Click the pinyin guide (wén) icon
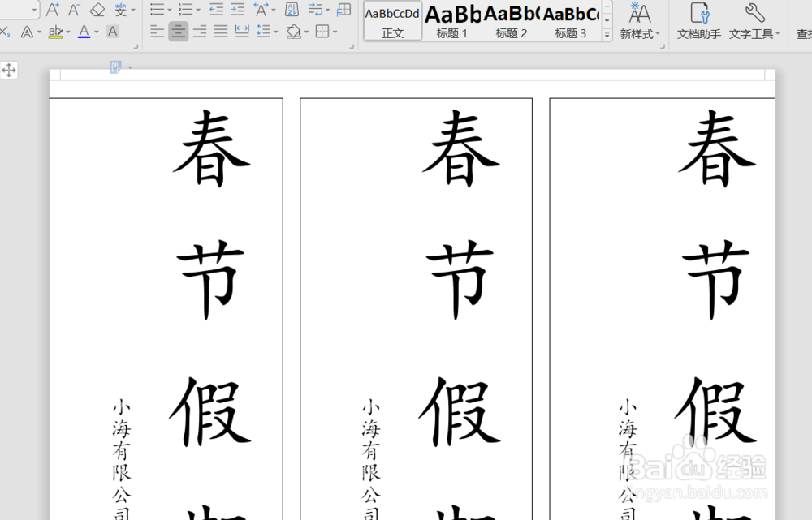The image size is (812, 520). 120,10
